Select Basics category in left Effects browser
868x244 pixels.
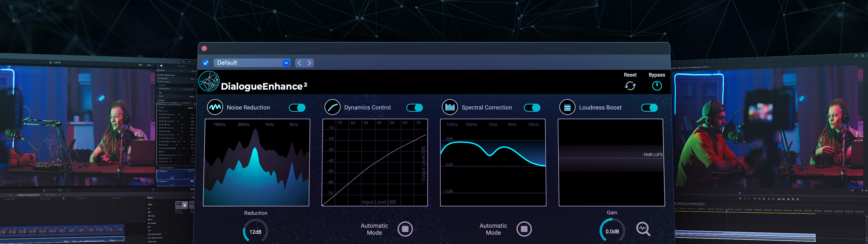pyautogui.click(x=150, y=220)
